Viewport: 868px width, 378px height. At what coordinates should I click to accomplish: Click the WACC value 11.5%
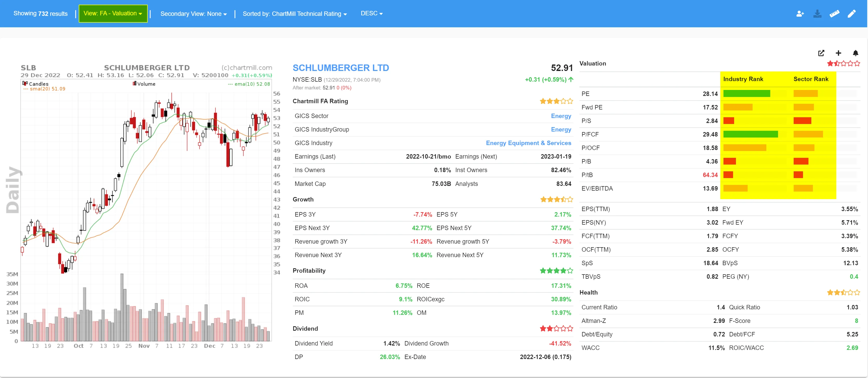[716, 348]
